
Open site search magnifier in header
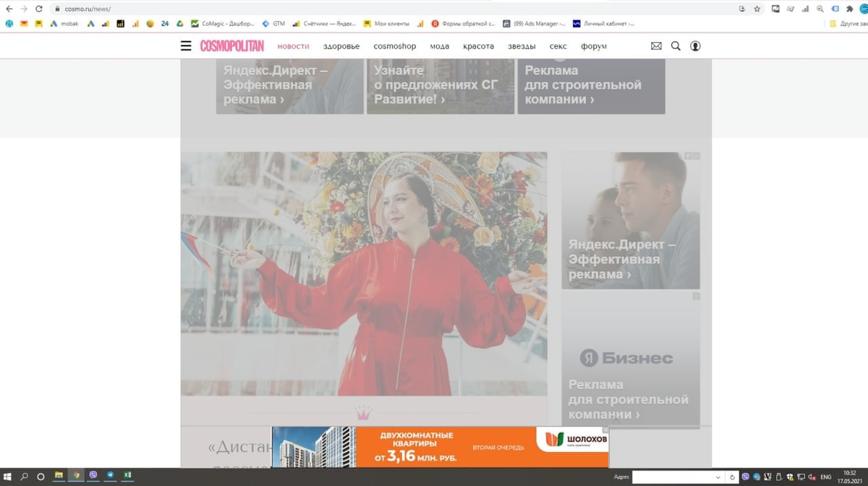pos(676,46)
